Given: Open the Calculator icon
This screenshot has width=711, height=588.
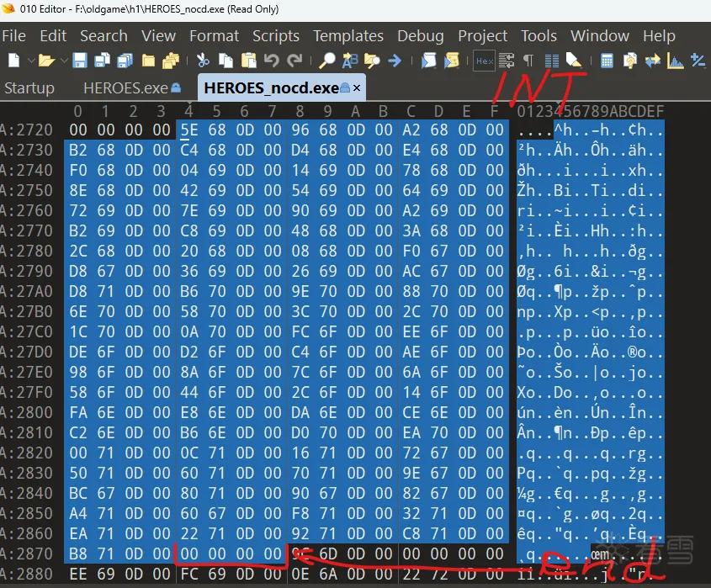Looking at the screenshot, I should (x=607, y=61).
